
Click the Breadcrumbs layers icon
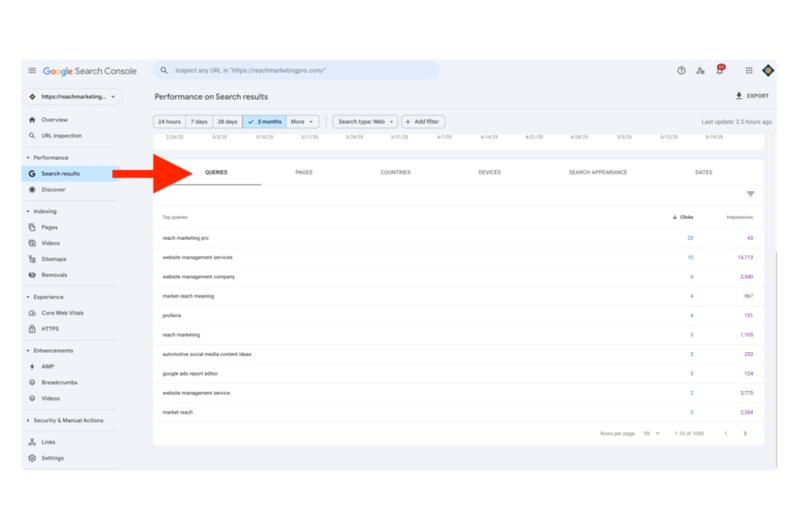tap(32, 382)
